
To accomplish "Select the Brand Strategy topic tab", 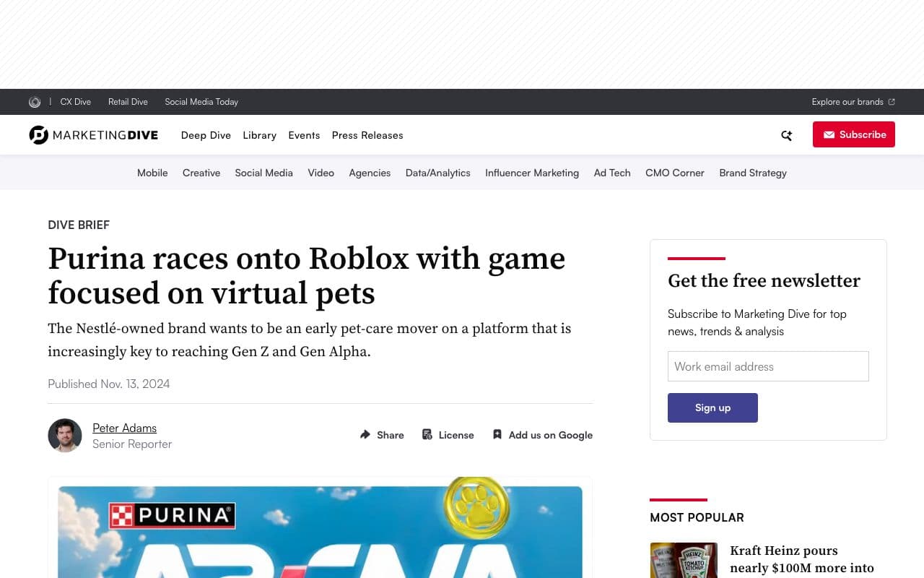I will pos(753,173).
